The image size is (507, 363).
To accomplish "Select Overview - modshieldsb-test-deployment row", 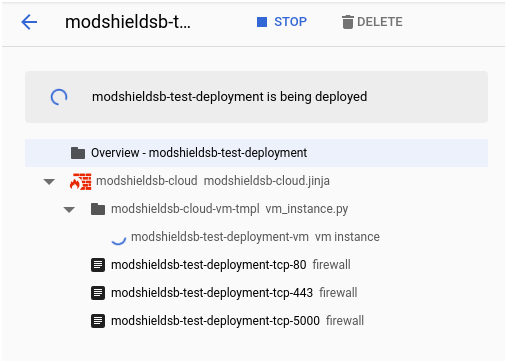I will (x=256, y=153).
